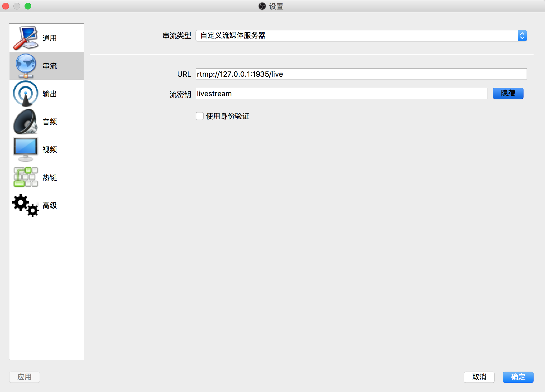Click the Video monitor icon
Screen dimensions: 545x392
pyautogui.click(x=26, y=149)
